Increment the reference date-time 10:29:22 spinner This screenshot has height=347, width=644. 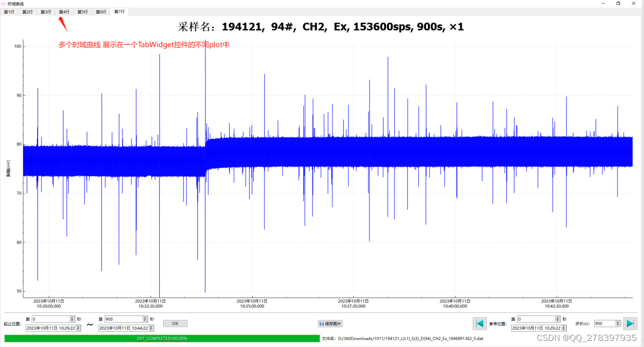click(x=563, y=326)
